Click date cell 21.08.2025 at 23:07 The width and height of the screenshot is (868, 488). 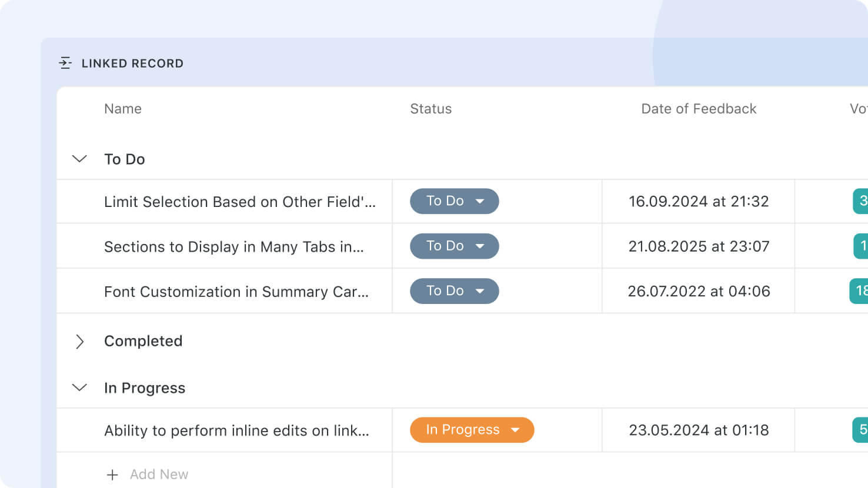[699, 246]
